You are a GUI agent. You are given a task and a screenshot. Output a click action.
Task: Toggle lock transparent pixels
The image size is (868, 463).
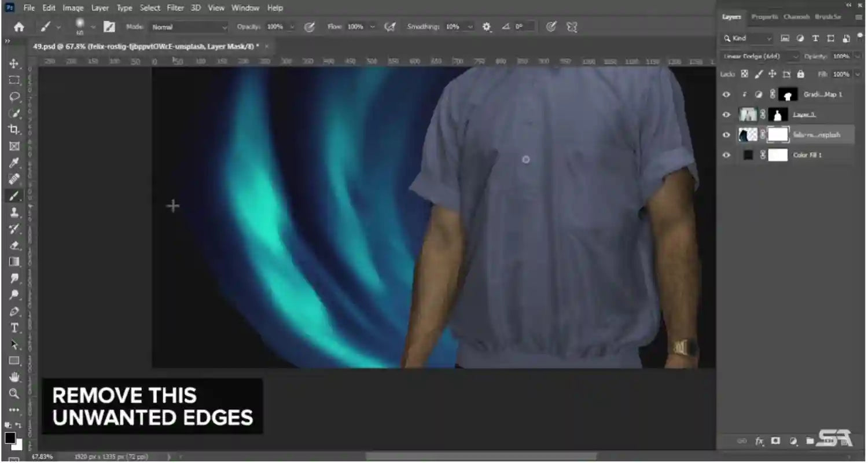[x=745, y=74]
